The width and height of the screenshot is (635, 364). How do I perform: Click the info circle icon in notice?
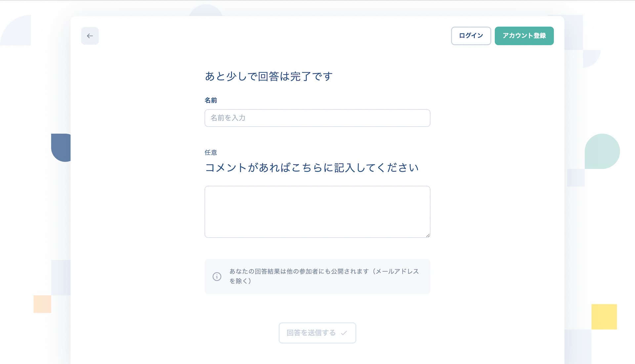[217, 276]
